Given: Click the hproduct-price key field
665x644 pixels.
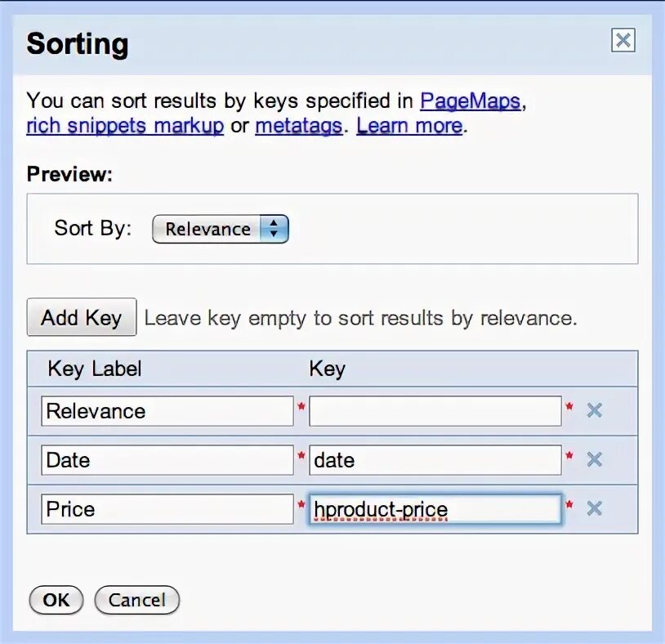Looking at the screenshot, I should click(435, 508).
